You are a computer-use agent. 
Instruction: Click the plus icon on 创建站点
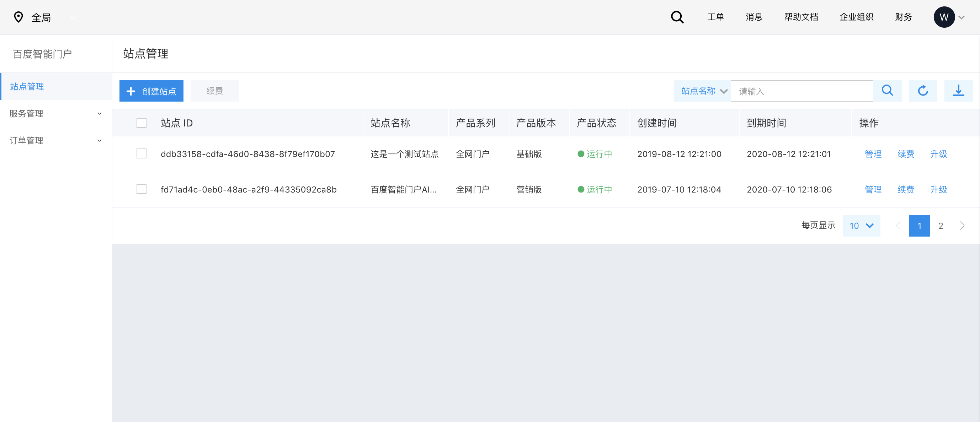click(131, 91)
